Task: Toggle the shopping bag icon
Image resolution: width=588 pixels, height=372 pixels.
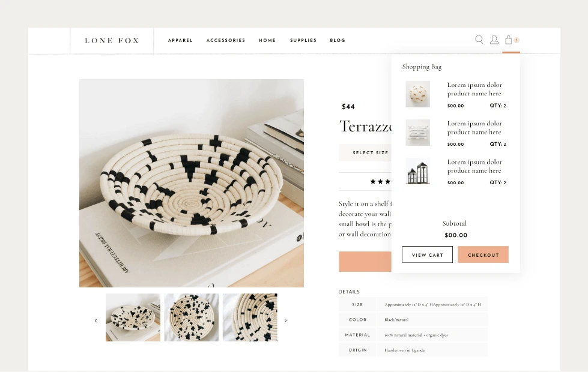Action: click(x=509, y=40)
